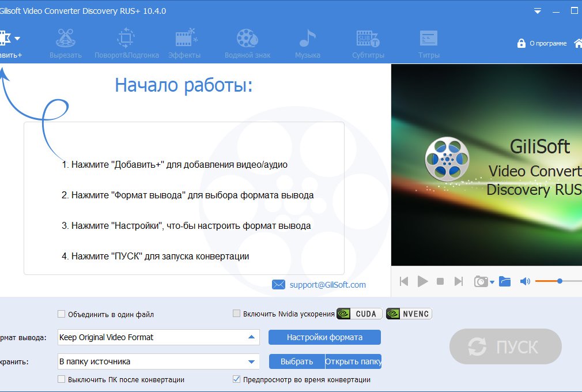The image size is (582, 392).
Task: Expand the Add files dropdown arrow
Action: [x=17, y=38]
